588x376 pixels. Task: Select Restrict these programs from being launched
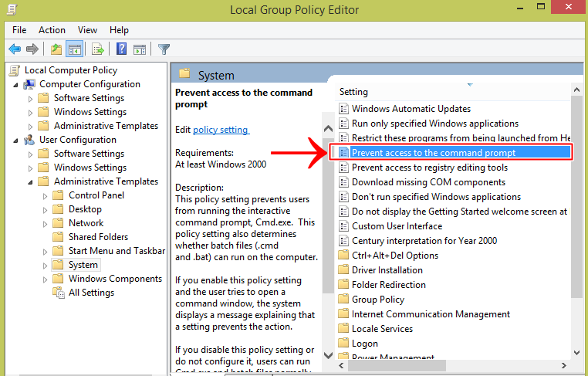coord(461,137)
